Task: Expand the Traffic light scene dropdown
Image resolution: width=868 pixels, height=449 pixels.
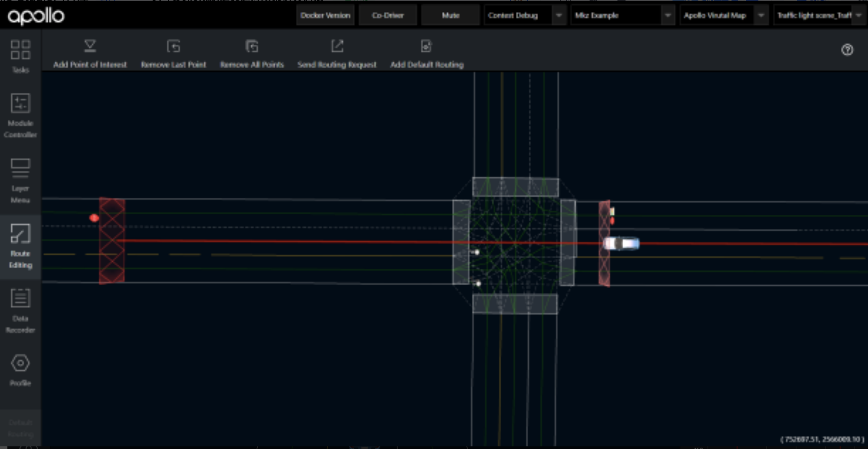Action: pyautogui.click(x=858, y=16)
